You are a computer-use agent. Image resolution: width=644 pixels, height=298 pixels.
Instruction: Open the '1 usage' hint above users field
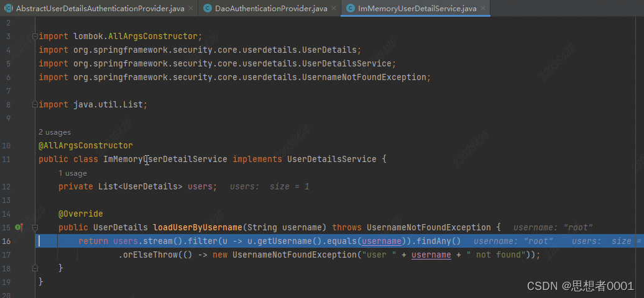pos(73,173)
